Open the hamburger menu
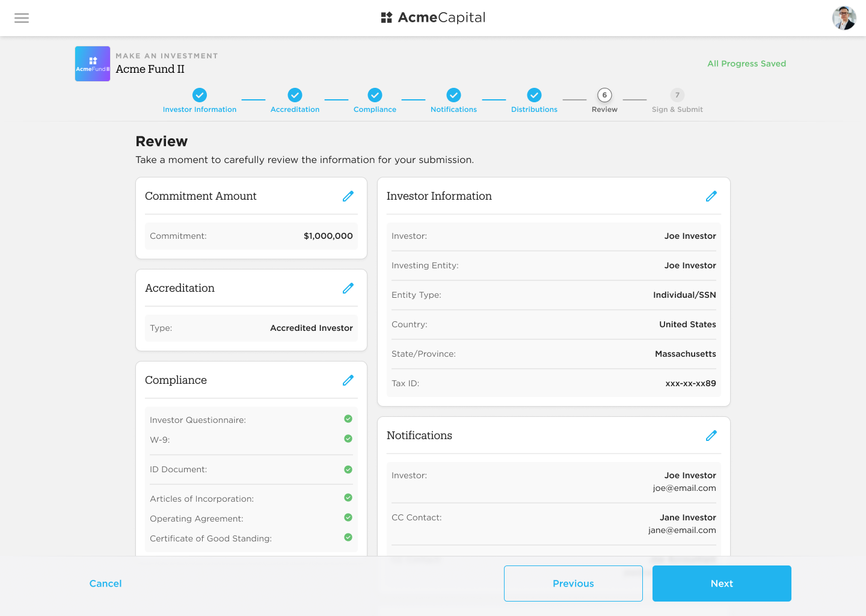Viewport: 866px width, 616px height. [22, 18]
